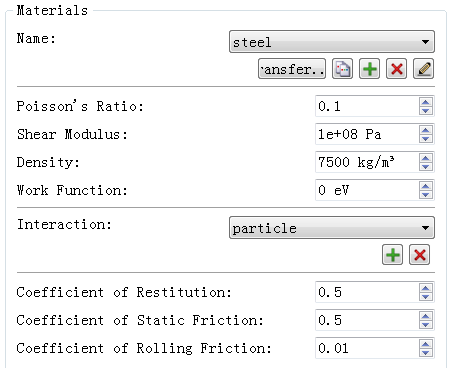Click the Density 7500 kg/m³ field
The height and width of the screenshot is (368, 449).
[x=367, y=162]
